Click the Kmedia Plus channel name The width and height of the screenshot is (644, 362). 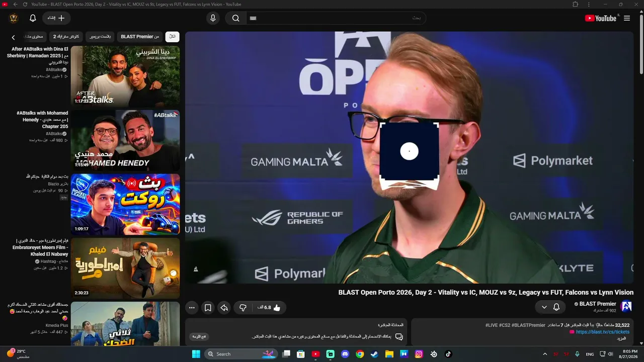(x=57, y=325)
